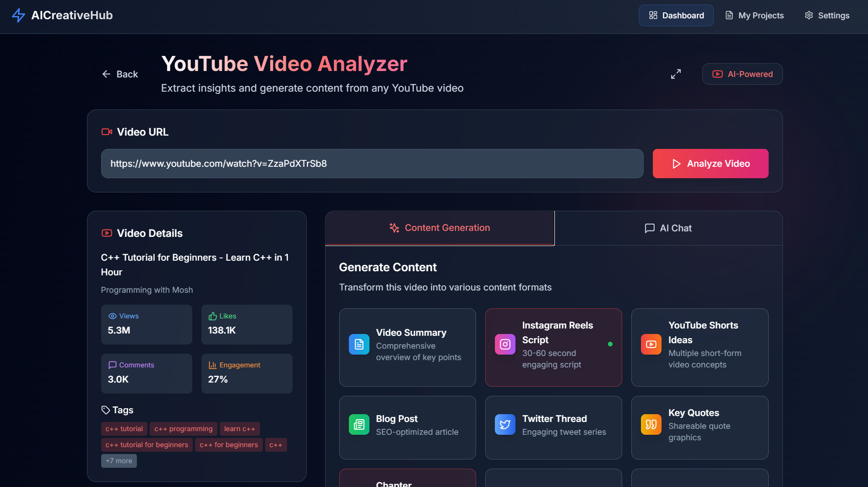868x487 pixels.
Task: Click the 'c++ programming' tag
Action: click(184, 429)
